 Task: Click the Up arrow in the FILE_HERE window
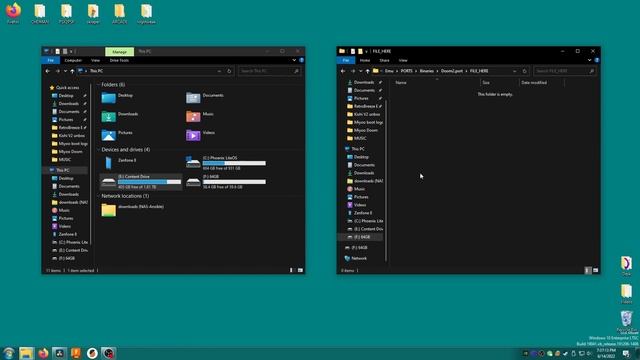coord(367,71)
